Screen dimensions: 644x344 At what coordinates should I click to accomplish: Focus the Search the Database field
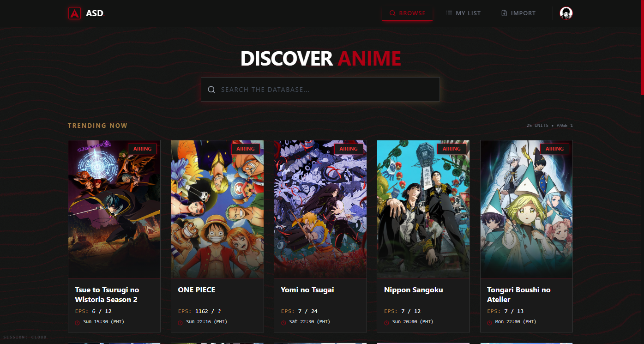[x=320, y=90]
